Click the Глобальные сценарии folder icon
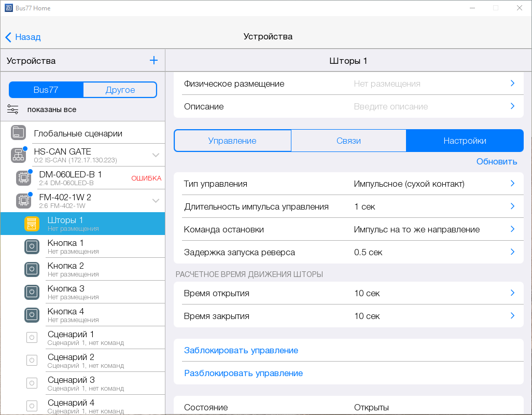 (x=18, y=133)
